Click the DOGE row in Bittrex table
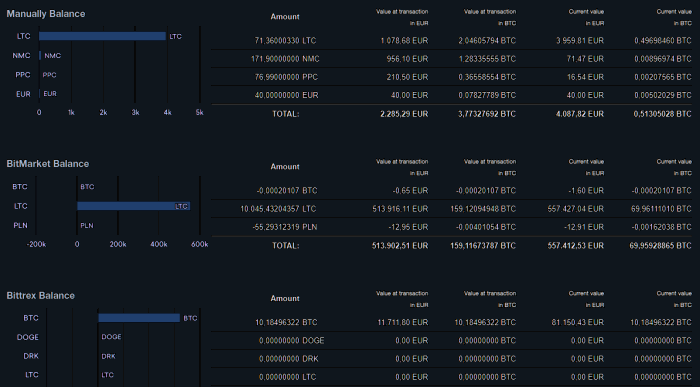The height and width of the screenshot is (387, 700). 451,341
